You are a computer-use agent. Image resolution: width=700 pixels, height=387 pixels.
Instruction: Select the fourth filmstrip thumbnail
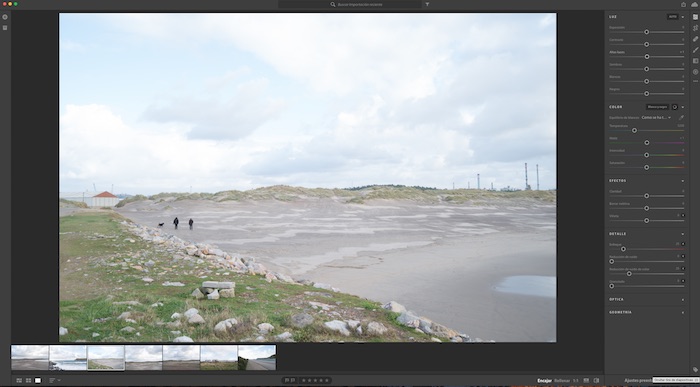click(x=143, y=358)
